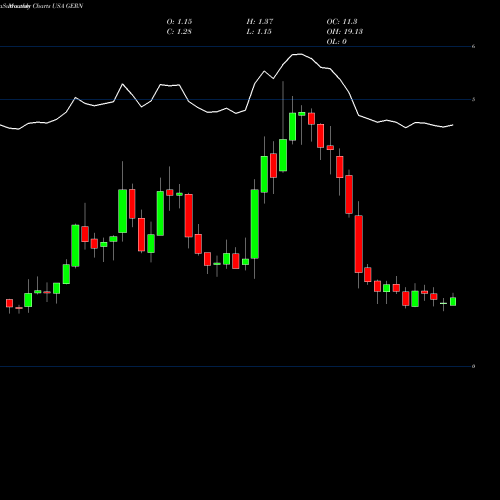Click the last green candlestick on the chart
Screen dimensions: 500x500
coord(453,301)
